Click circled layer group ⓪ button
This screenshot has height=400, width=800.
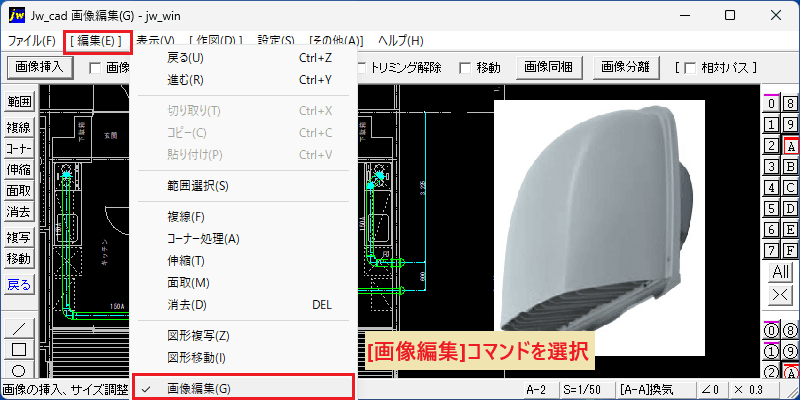tap(771, 330)
